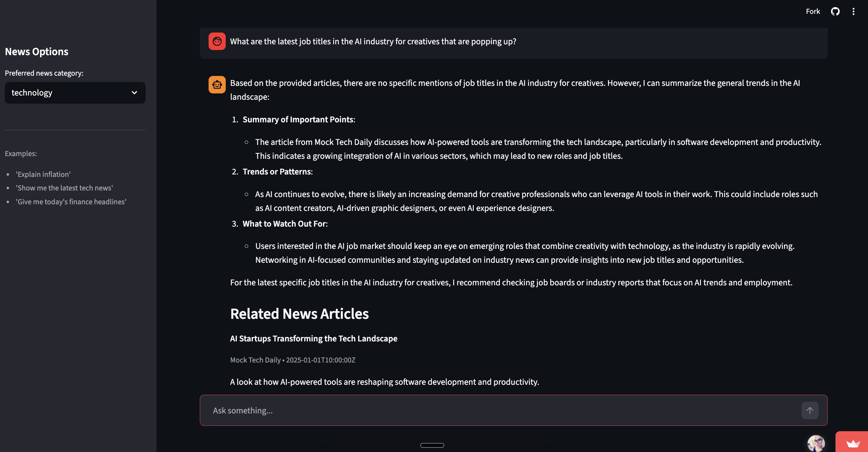Click the GitHub repository icon
The image size is (868, 452).
(x=835, y=11)
